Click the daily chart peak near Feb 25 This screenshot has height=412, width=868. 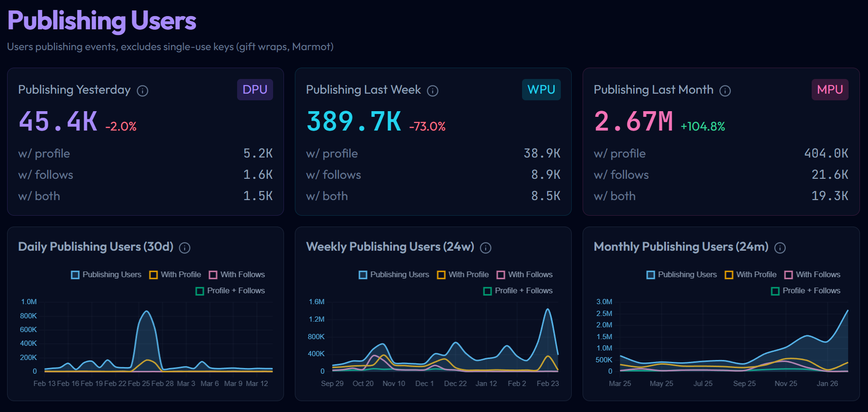click(x=147, y=312)
